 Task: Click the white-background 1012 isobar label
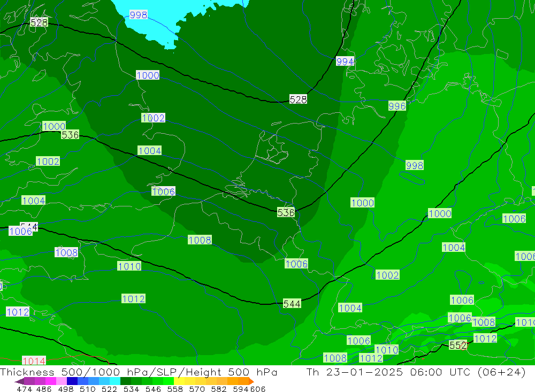pos(18,311)
